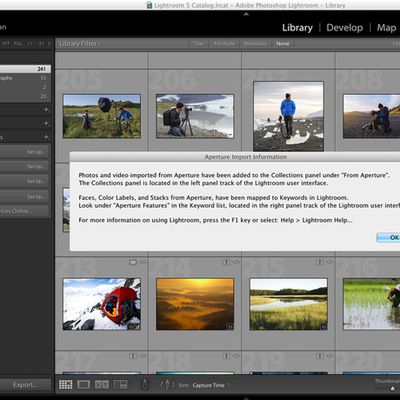400x400 pixels.
Task: Click the Library Filter label
Action: pos(78,44)
